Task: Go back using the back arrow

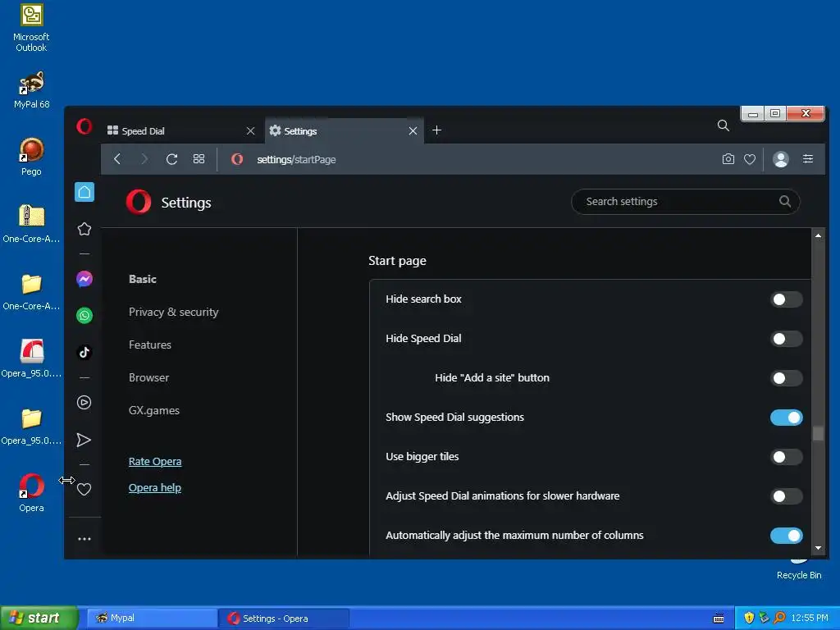Action: click(117, 159)
